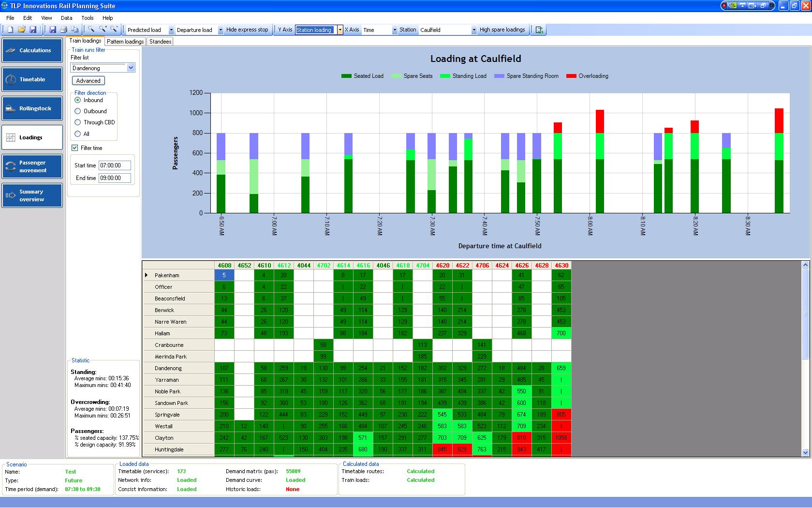Switch to the Pattern loadings tab
Image resolution: width=812 pixels, height=508 pixels.
click(125, 42)
